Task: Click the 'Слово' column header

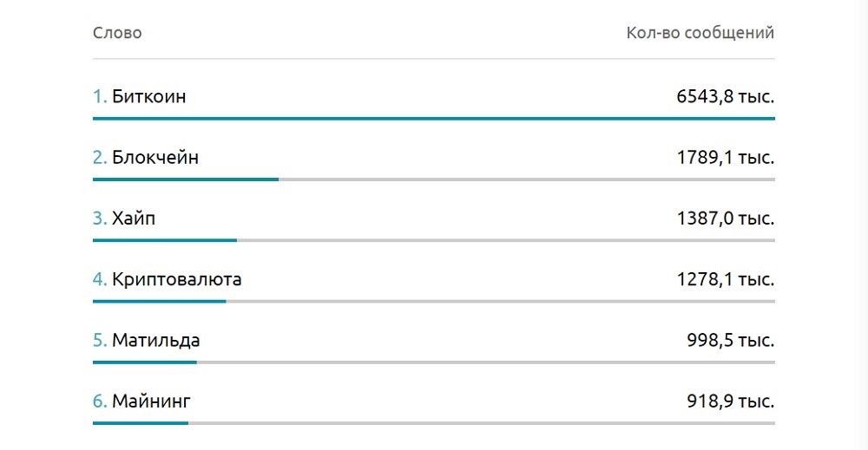Action: click(x=117, y=33)
